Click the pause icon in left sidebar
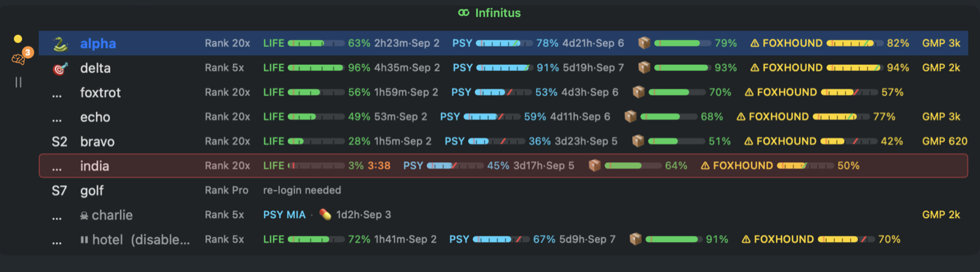980x272 pixels. (18, 82)
